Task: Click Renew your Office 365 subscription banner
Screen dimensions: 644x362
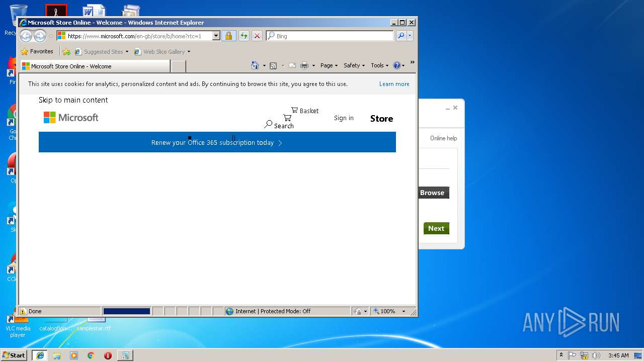Action: 217,142
